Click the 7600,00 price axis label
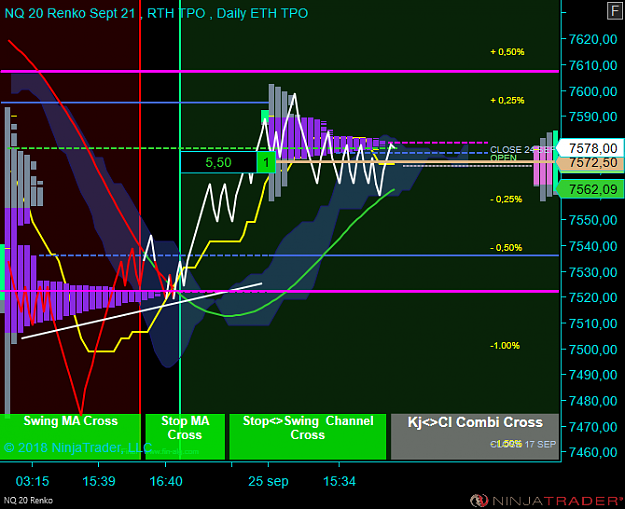 pyautogui.click(x=593, y=91)
